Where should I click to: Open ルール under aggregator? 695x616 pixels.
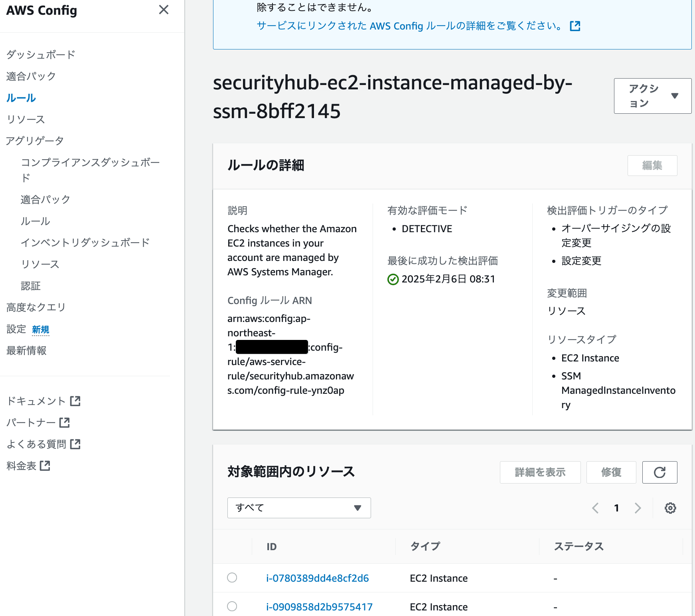[36, 221]
